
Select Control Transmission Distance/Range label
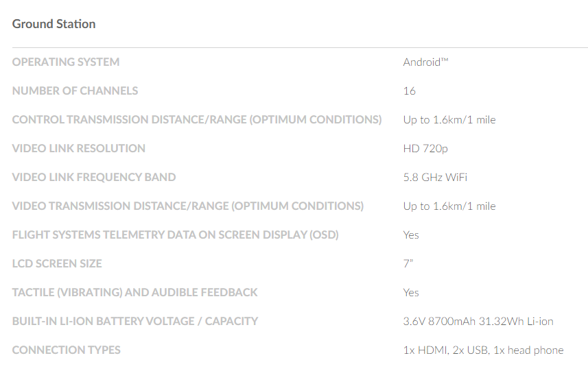pos(197,119)
